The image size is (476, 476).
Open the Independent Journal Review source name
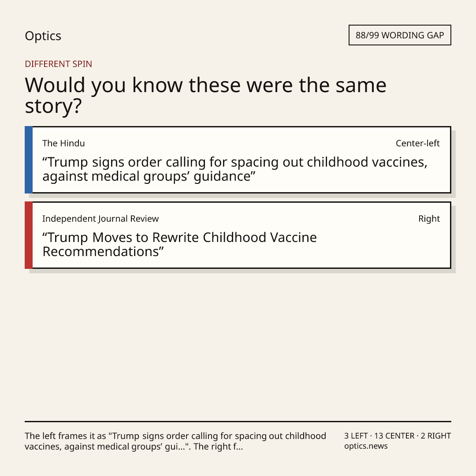click(100, 219)
